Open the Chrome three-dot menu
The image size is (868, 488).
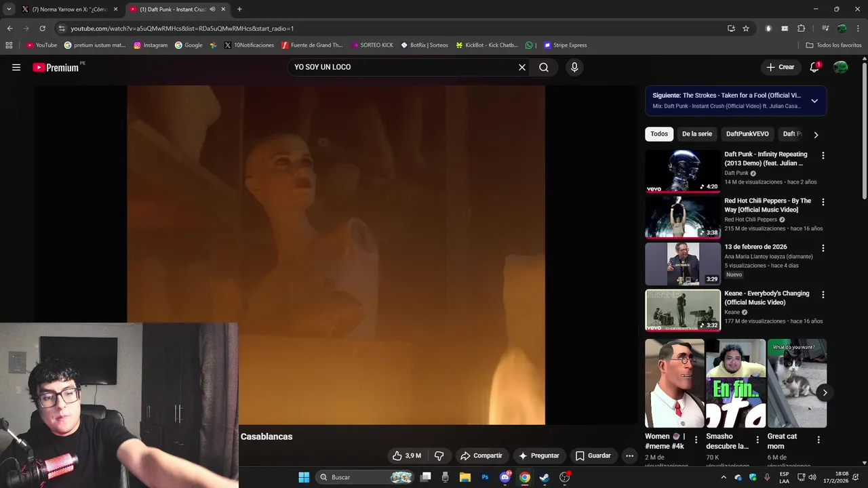coord(859,28)
